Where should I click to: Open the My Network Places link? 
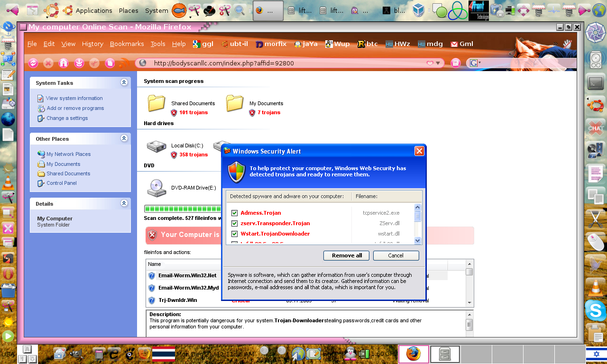pyautogui.click(x=68, y=154)
